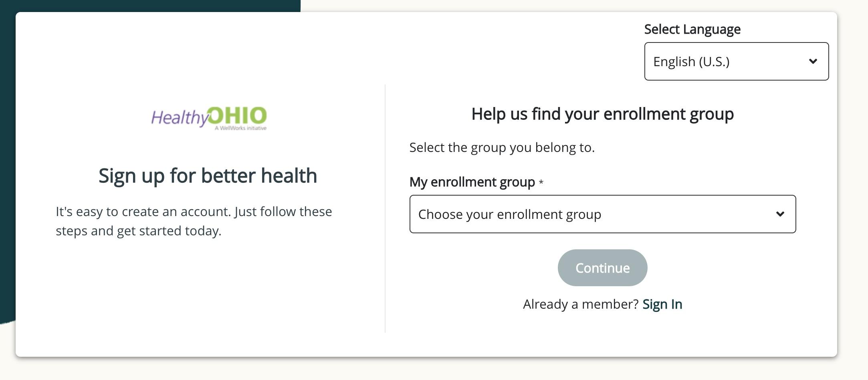Image resolution: width=868 pixels, height=380 pixels.
Task: Click the "English (U.S.)" selected language text
Action: 691,62
